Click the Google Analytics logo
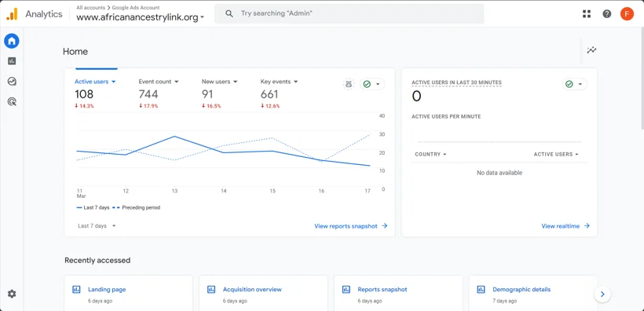This screenshot has width=644, height=311. pos(12,14)
